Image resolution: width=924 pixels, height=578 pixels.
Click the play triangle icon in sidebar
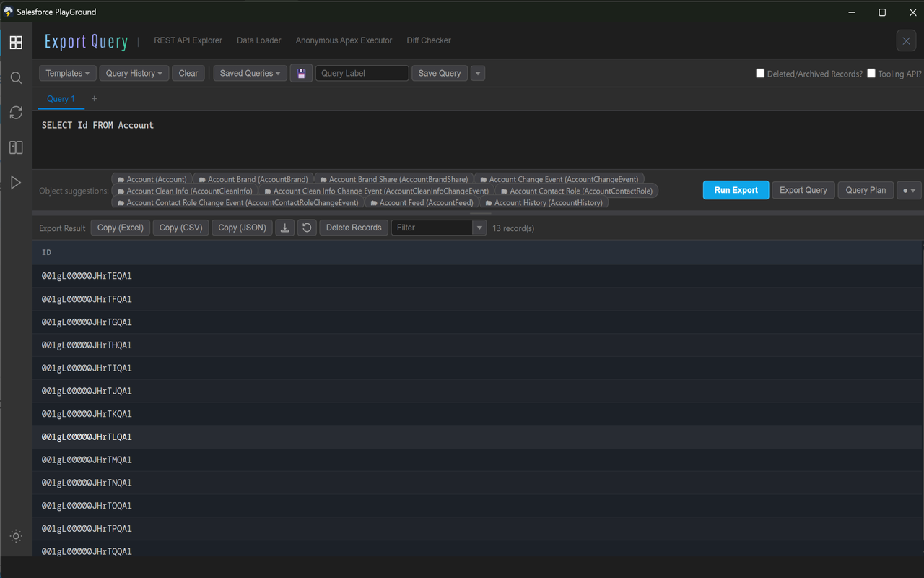pyautogui.click(x=16, y=183)
